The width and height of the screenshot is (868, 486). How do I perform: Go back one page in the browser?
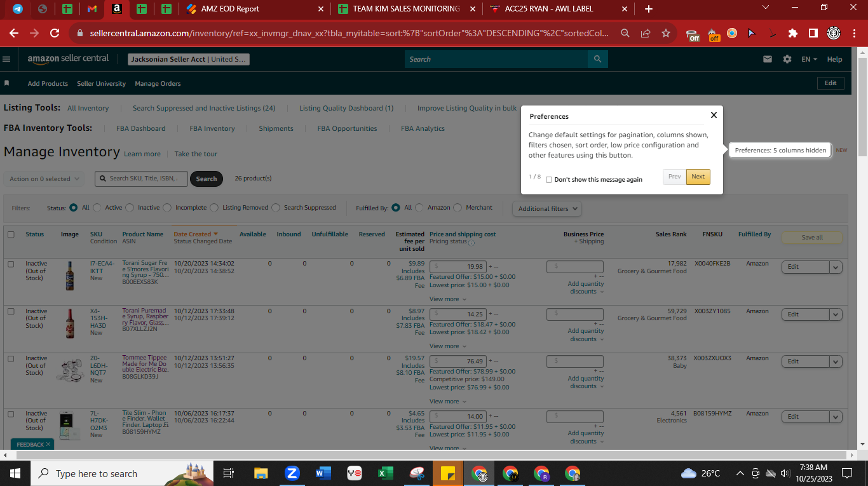[x=14, y=33]
